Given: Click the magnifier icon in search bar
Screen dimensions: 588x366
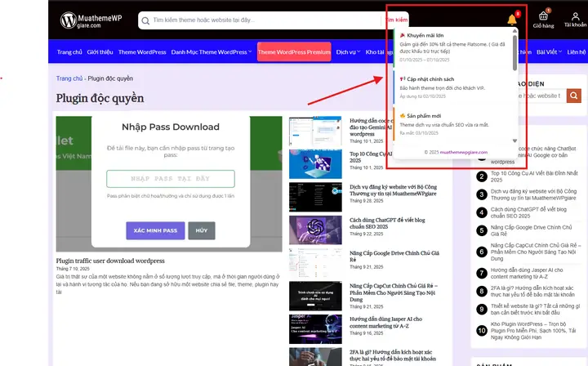Looking at the screenshot, I should (145, 20).
